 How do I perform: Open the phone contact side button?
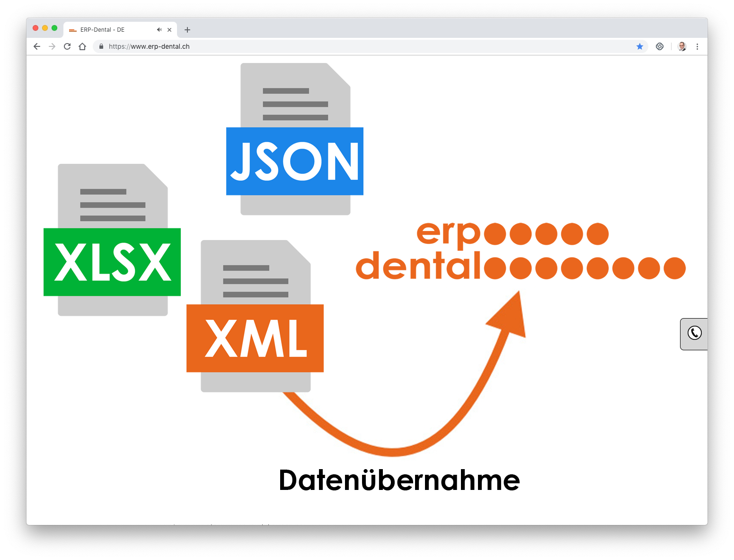694,333
